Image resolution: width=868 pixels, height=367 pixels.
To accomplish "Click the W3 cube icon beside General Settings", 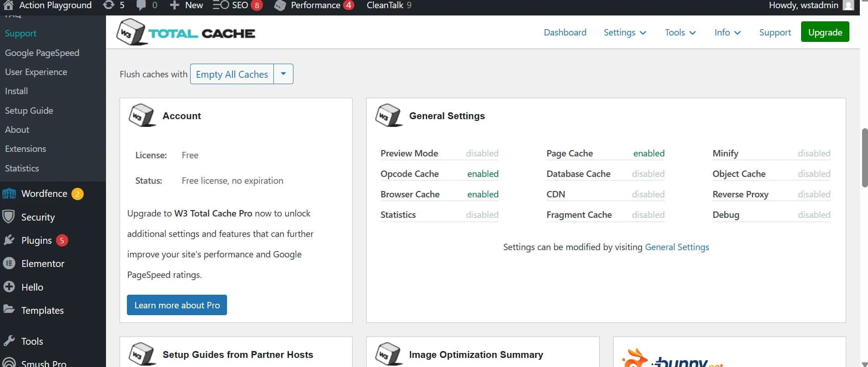I will pos(389,116).
